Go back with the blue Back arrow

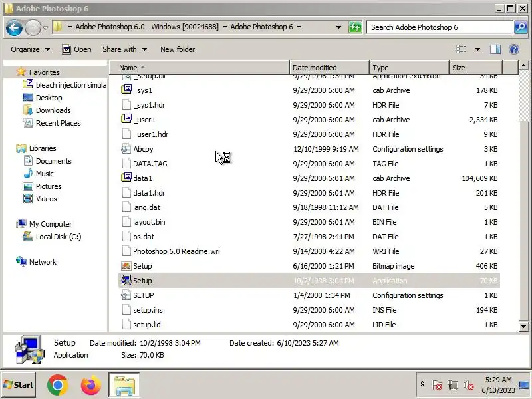coord(14,27)
